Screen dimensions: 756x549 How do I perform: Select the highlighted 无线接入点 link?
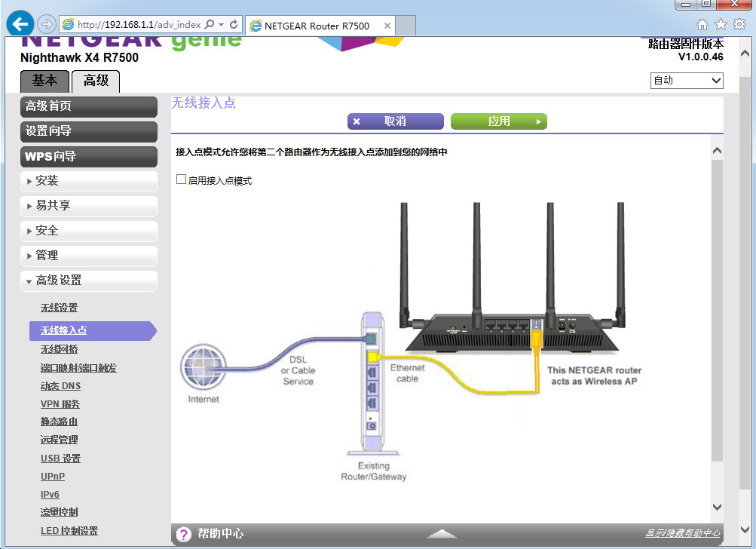pos(63,330)
